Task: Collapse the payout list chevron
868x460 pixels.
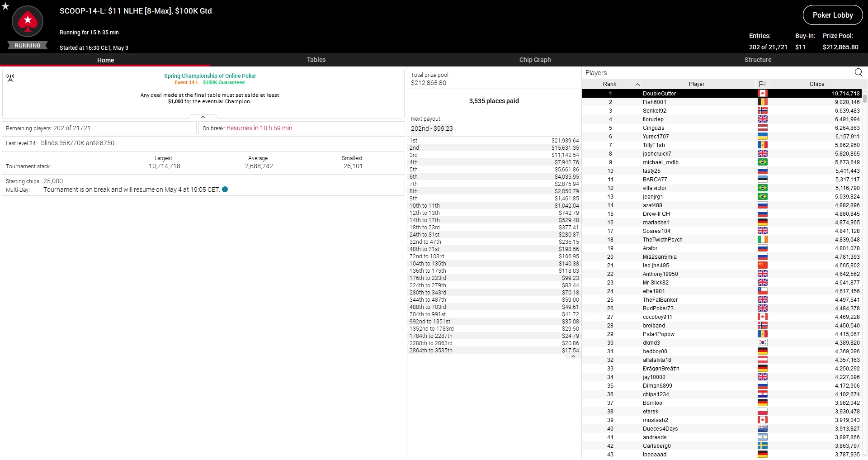Action: [x=573, y=356]
